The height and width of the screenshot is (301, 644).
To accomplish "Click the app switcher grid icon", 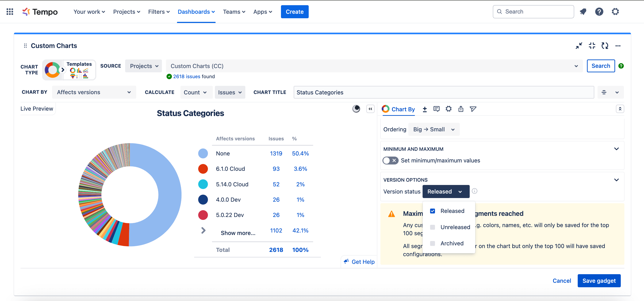I will tap(10, 12).
